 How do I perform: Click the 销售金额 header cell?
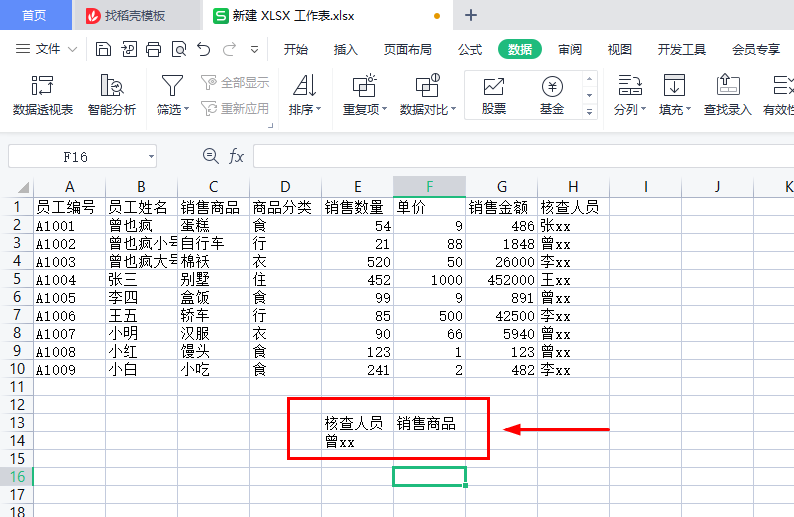(x=501, y=207)
